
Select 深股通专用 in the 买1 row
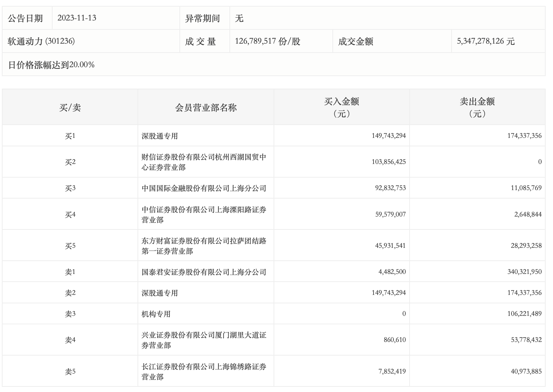coord(160,136)
